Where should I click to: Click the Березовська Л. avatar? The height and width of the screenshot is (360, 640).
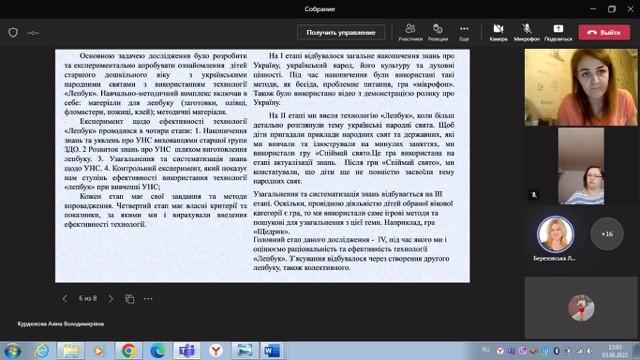(555, 235)
